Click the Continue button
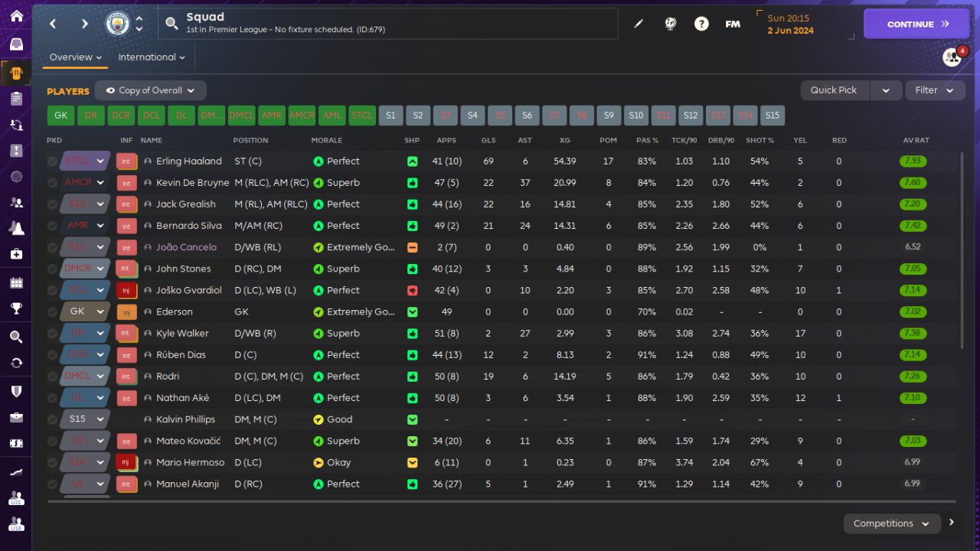This screenshot has width=980, height=551. [x=916, y=24]
